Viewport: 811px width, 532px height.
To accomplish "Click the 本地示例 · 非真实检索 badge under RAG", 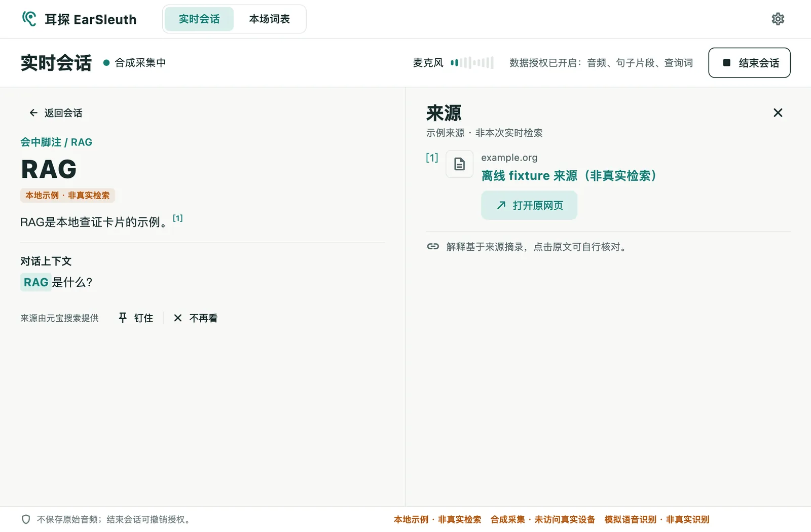I will (x=67, y=196).
